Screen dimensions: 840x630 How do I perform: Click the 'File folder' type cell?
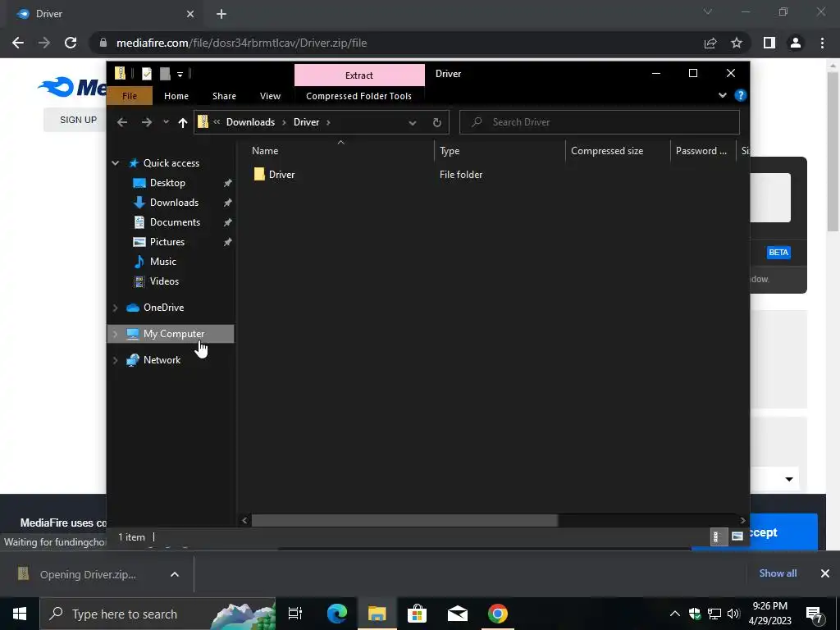tap(461, 175)
